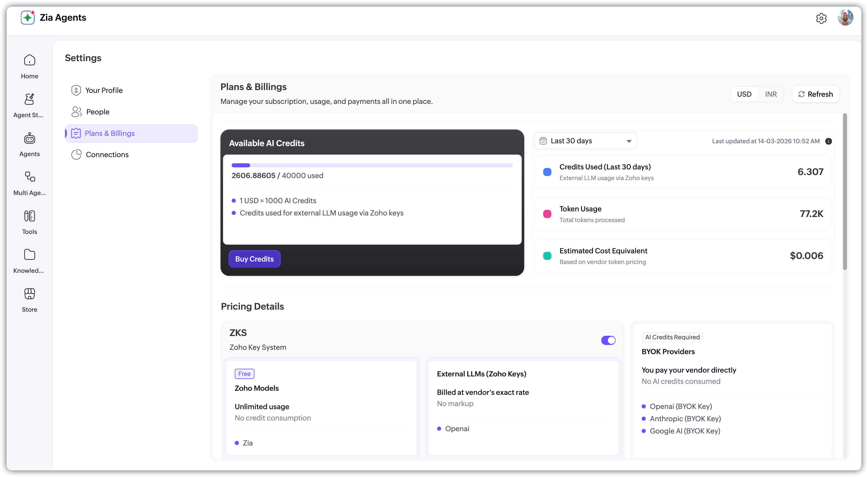The height and width of the screenshot is (477, 868).
Task: Open the user profile avatar menu
Action: pyautogui.click(x=845, y=18)
